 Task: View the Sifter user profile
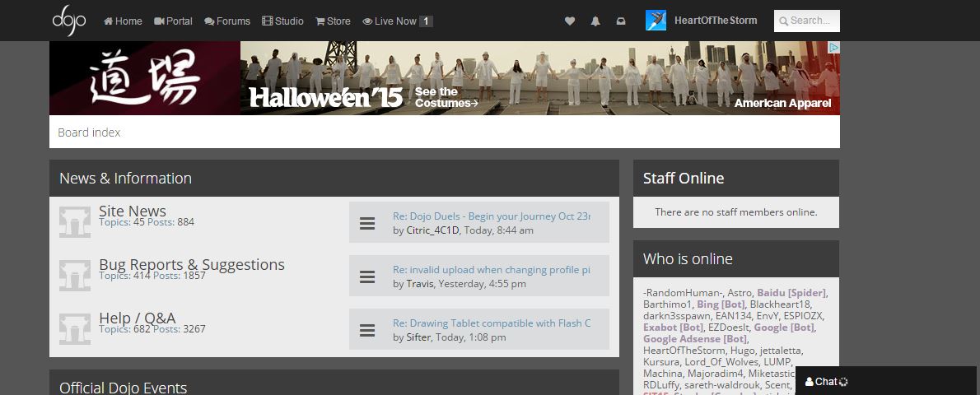pyautogui.click(x=418, y=337)
